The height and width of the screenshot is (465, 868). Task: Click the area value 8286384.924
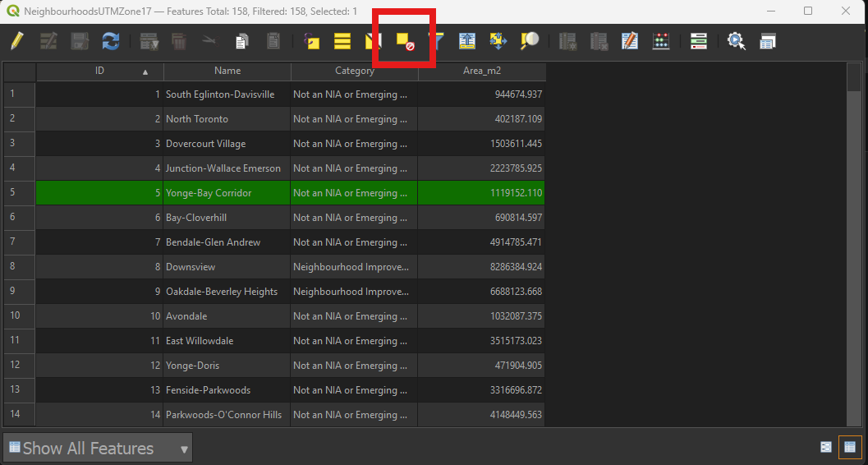(481, 267)
